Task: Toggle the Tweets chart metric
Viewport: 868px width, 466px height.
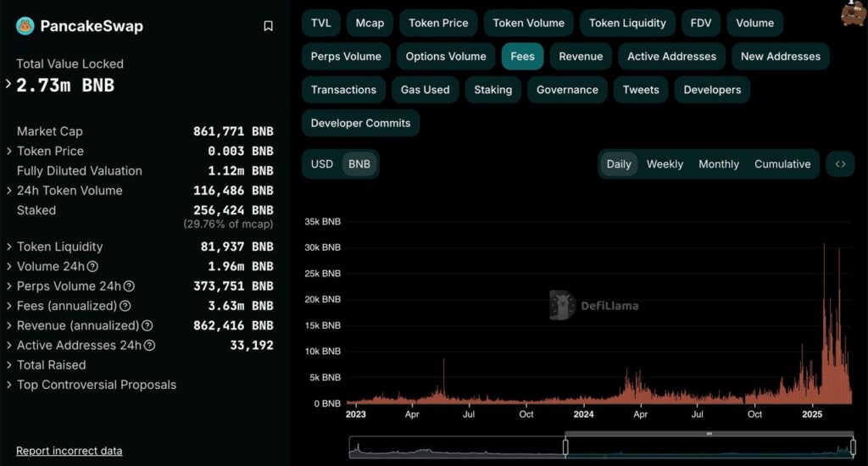Action: (641, 90)
